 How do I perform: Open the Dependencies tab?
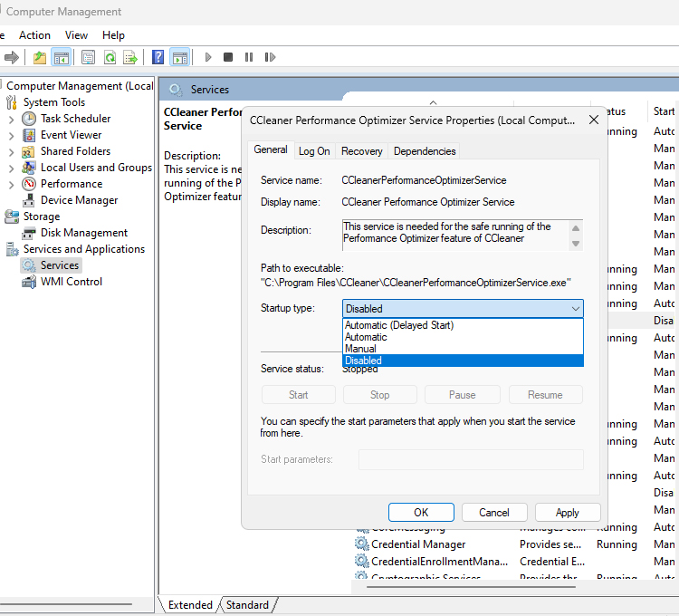click(x=425, y=151)
